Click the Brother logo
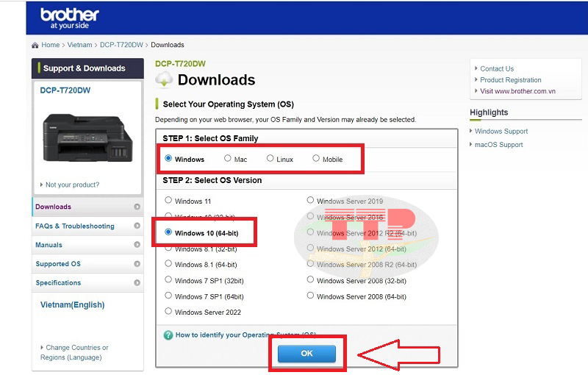The image size is (588, 375). point(70,18)
